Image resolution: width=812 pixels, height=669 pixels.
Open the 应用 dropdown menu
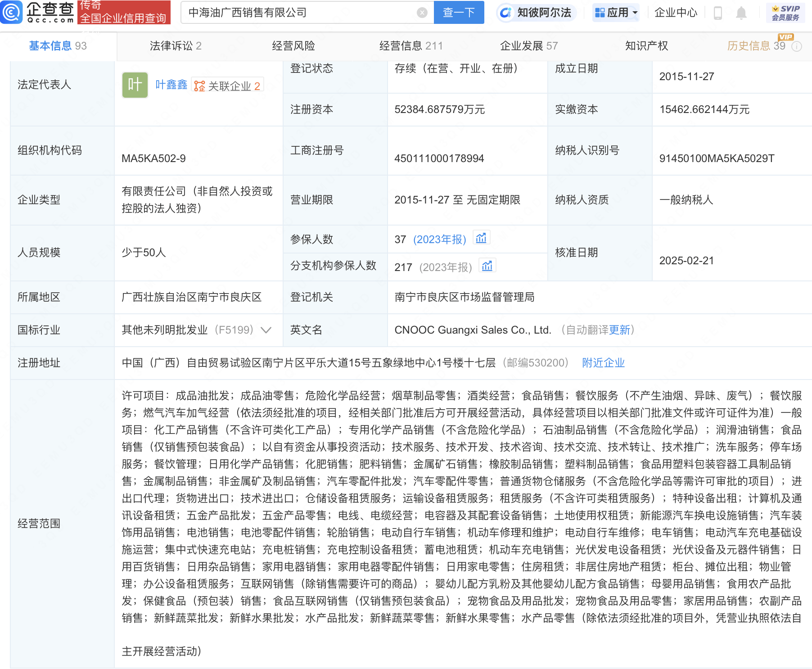pyautogui.click(x=616, y=13)
